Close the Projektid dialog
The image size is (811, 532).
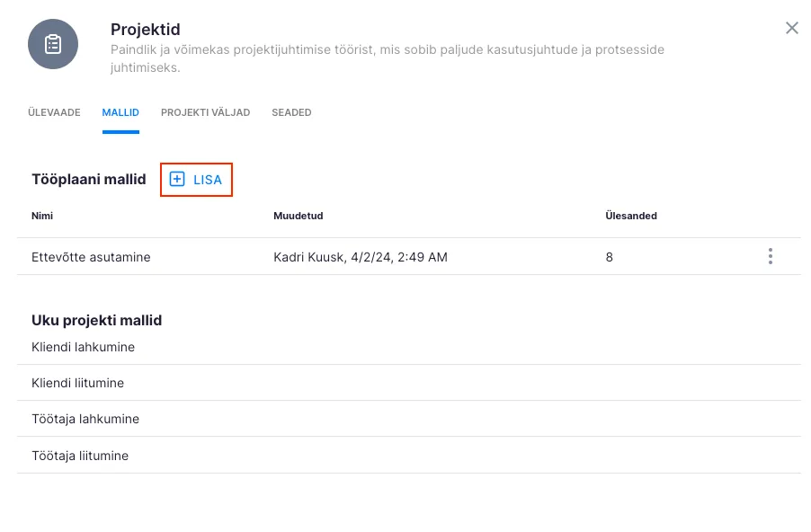[791, 28]
